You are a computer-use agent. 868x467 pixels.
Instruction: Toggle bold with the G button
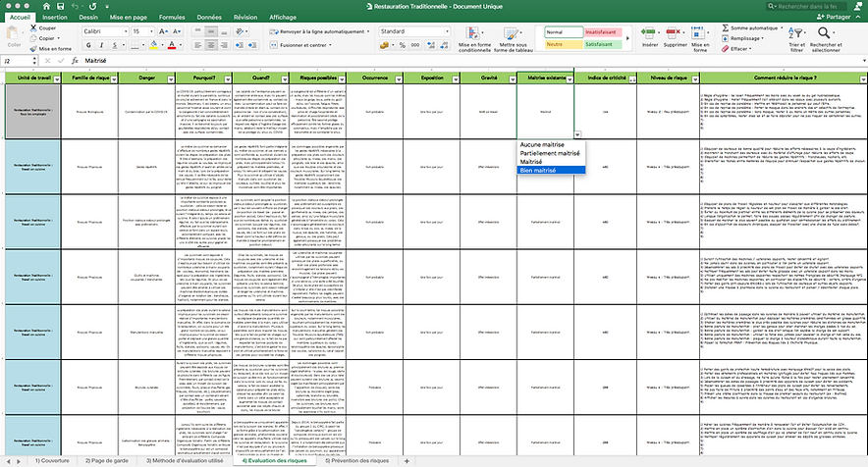tap(88, 45)
